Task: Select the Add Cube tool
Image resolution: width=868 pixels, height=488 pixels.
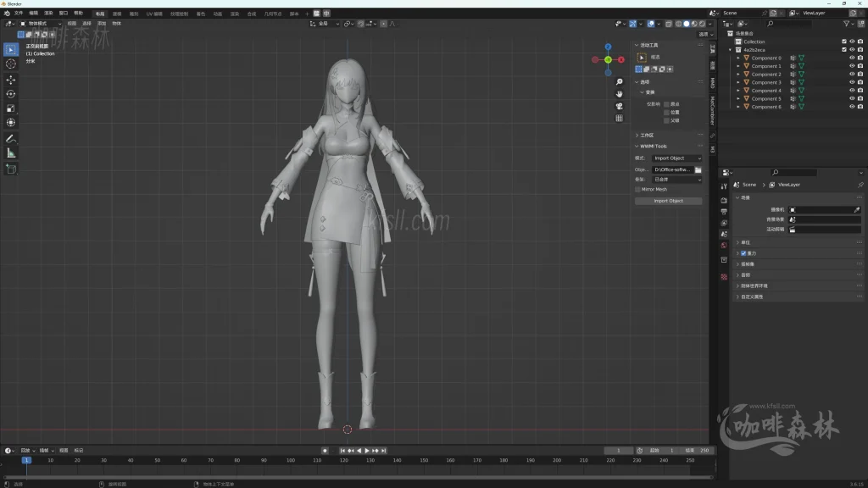Action: [x=10, y=169]
